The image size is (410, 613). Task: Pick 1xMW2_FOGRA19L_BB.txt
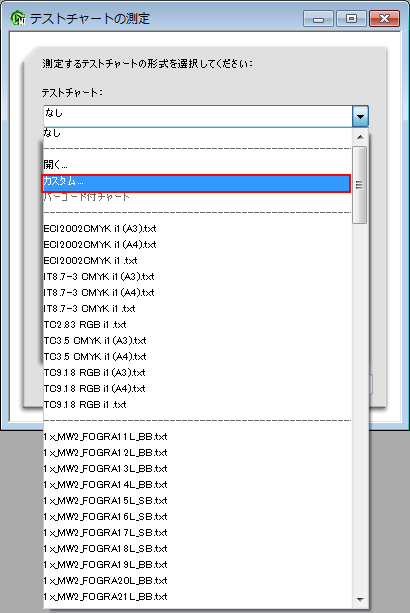[197, 565]
